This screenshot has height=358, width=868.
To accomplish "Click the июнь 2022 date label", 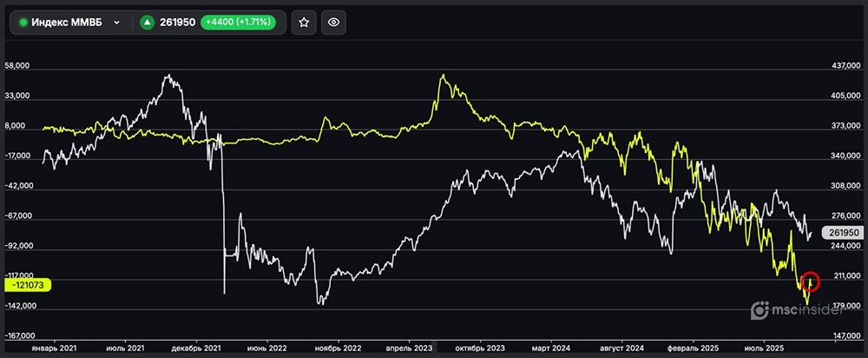I will (266, 348).
